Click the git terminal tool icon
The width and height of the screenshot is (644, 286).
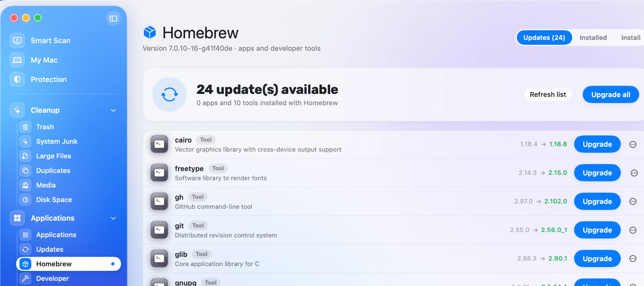pyautogui.click(x=159, y=230)
